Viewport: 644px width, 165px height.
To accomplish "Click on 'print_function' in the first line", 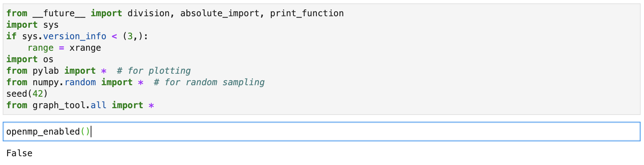I will click(307, 13).
